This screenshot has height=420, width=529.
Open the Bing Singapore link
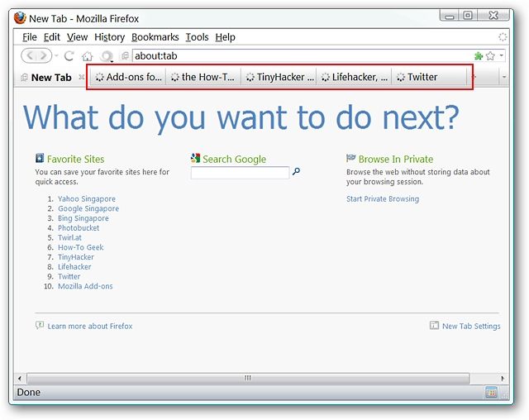(x=83, y=218)
